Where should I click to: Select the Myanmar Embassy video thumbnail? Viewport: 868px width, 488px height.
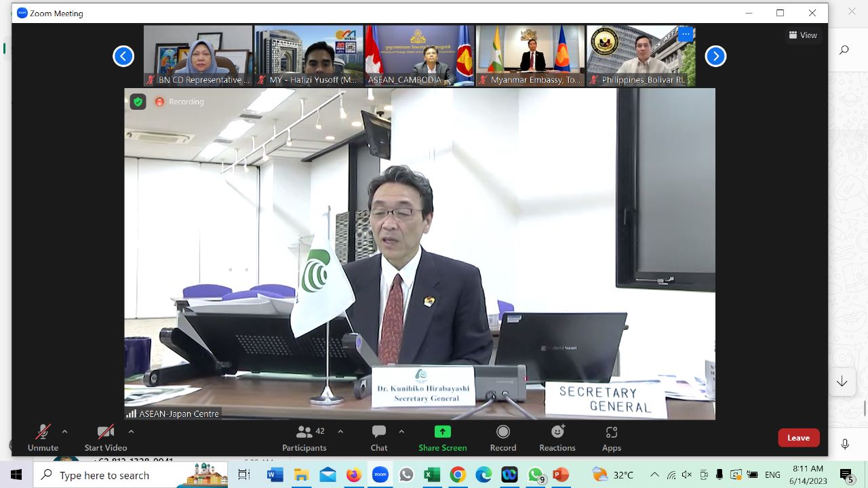click(x=530, y=56)
